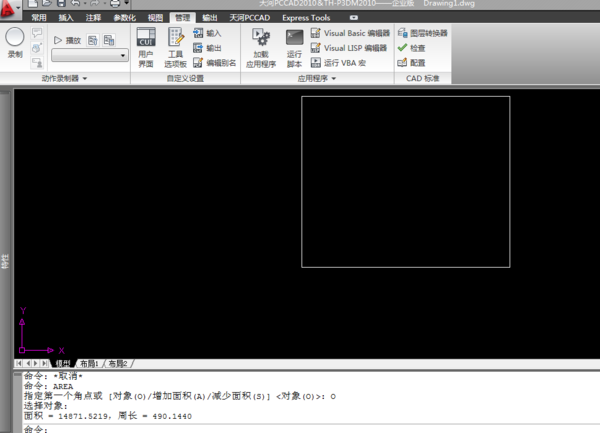This screenshot has height=433, width=600.
Task: Open the CUI 用户界面 editor
Action: point(146,48)
